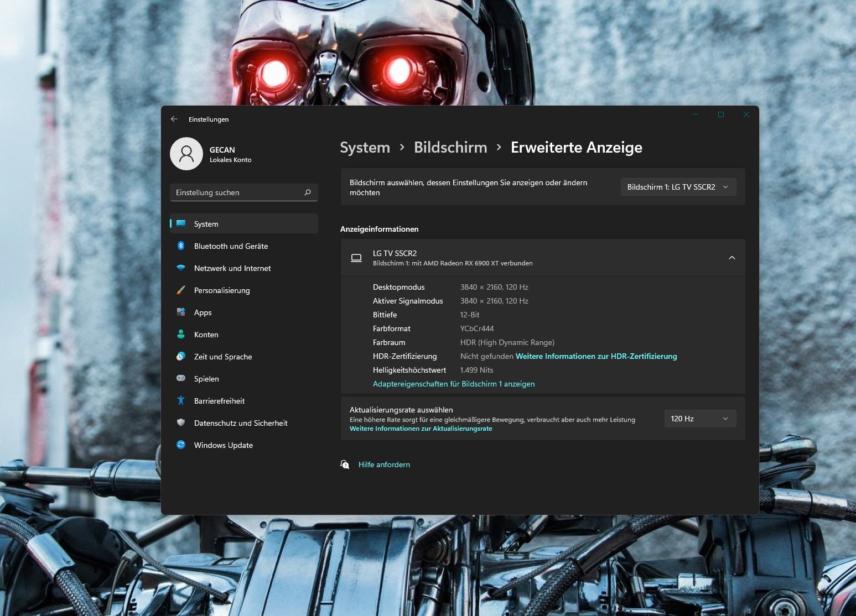Click Weitere Informationen zur Aktualisierungsrate link
Image resolution: width=856 pixels, height=616 pixels.
[x=421, y=429]
